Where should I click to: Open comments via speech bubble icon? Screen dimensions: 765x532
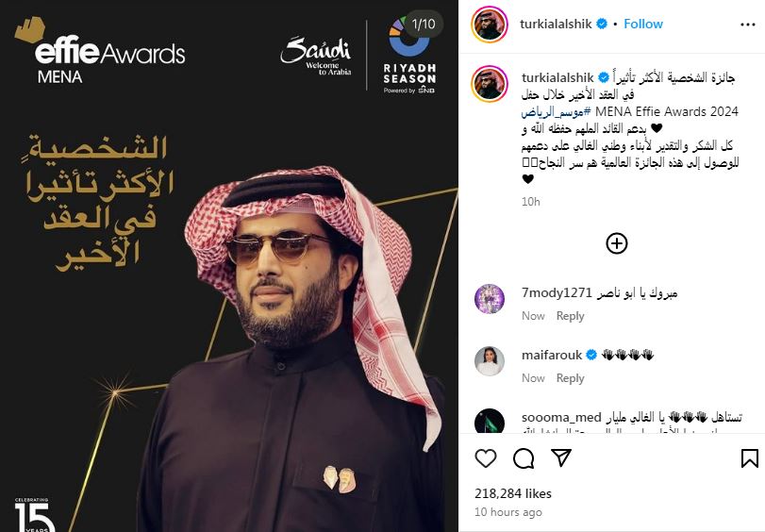click(x=524, y=458)
